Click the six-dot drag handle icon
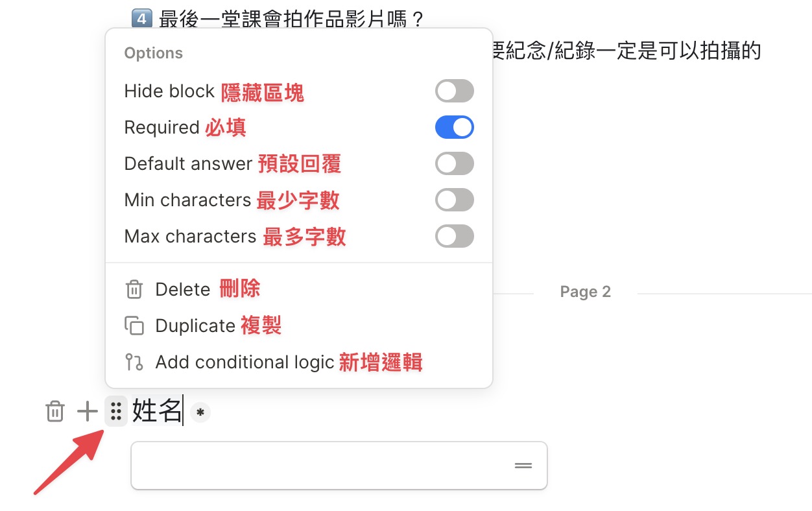The height and width of the screenshot is (511, 812). 116,411
